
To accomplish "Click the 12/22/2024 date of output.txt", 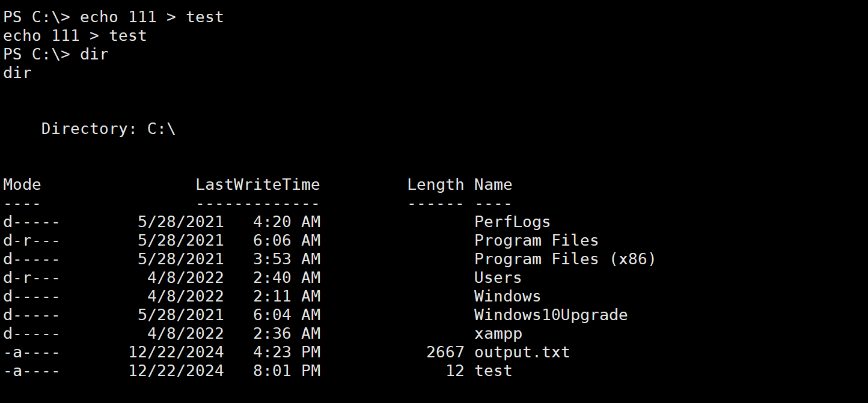I will (x=176, y=353).
